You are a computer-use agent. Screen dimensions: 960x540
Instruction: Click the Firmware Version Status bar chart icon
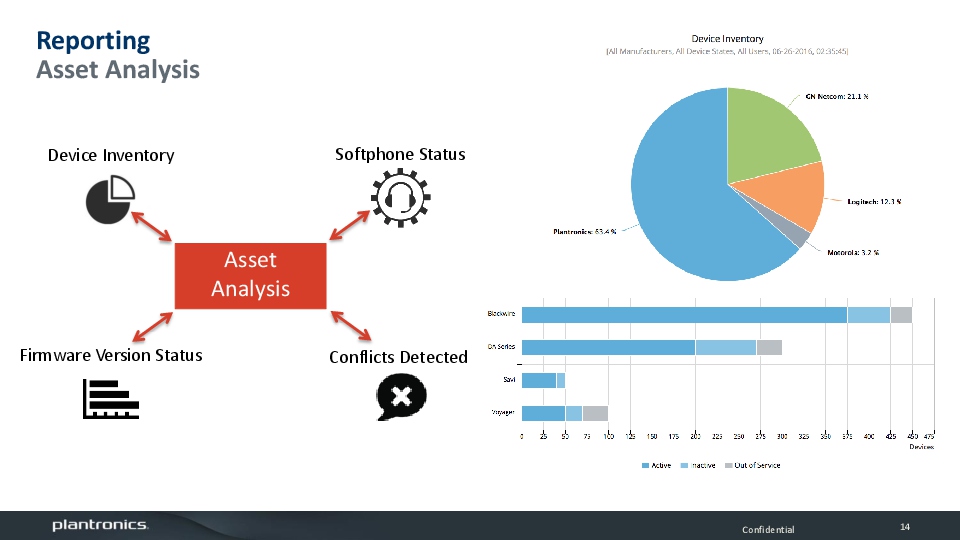pyautogui.click(x=111, y=399)
